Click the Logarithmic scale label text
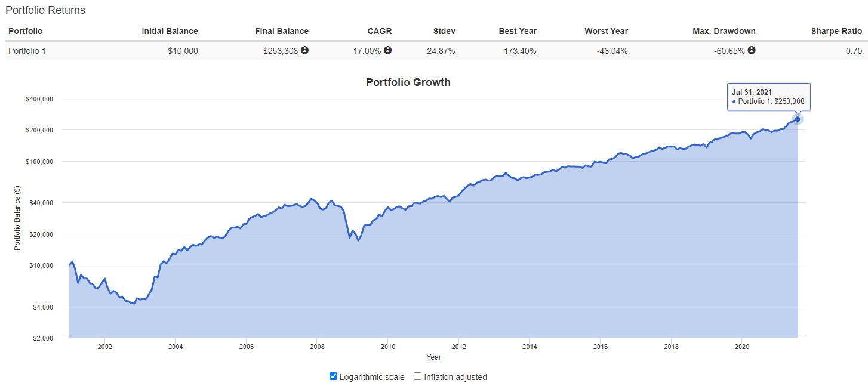Viewport: 868px width, 386px height. coord(372,377)
